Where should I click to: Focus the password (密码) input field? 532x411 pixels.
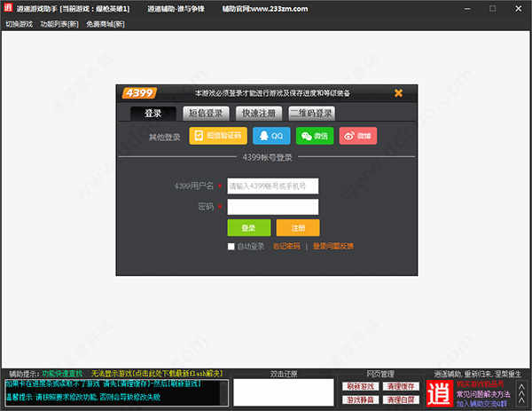click(x=273, y=207)
